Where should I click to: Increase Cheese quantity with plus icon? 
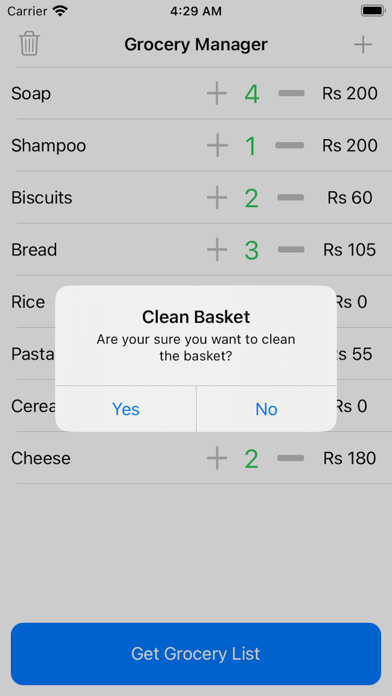pyautogui.click(x=217, y=458)
